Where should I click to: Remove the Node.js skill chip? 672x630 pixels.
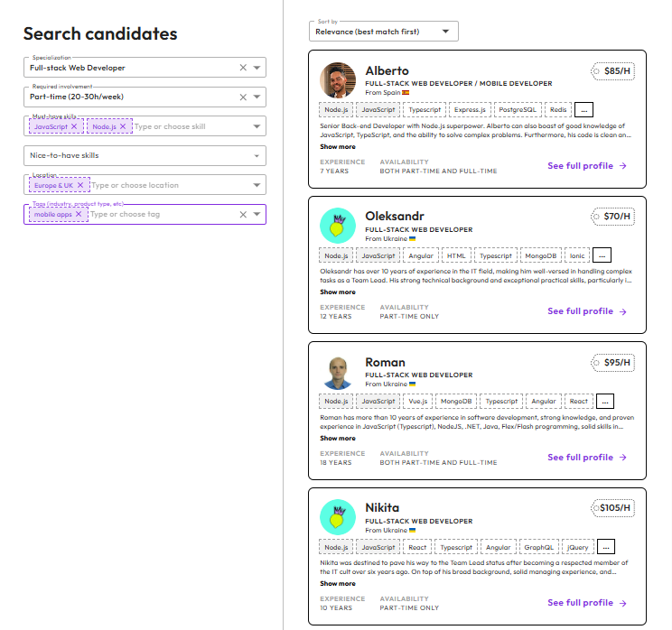[x=123, y=127]
